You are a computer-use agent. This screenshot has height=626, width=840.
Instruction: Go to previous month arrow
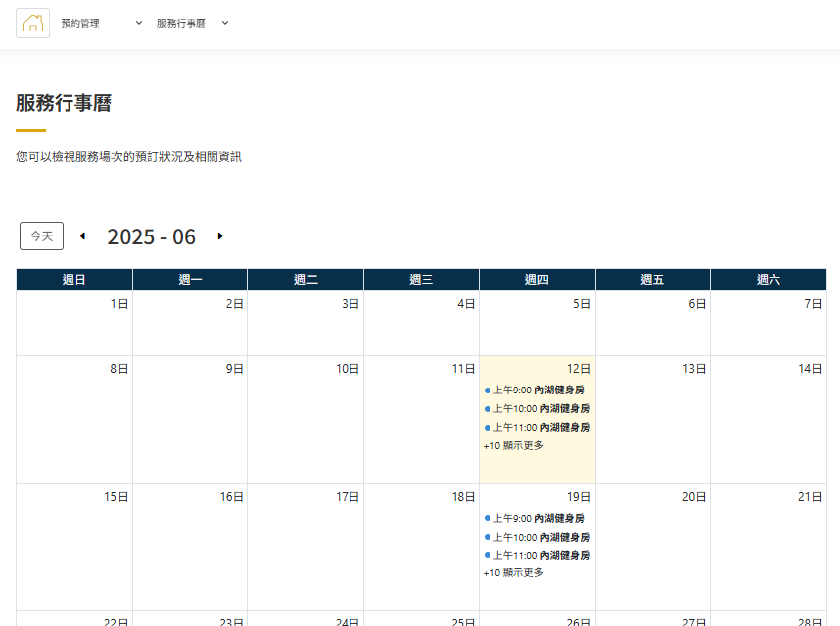82,236
